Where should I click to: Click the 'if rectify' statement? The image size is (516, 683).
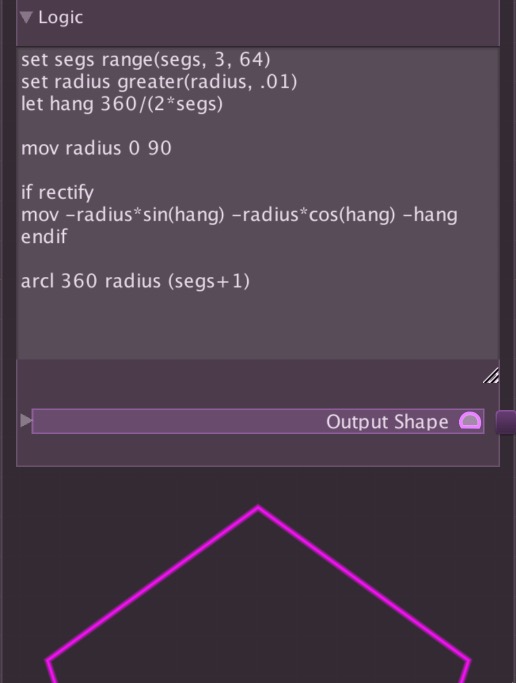[57, 193]
